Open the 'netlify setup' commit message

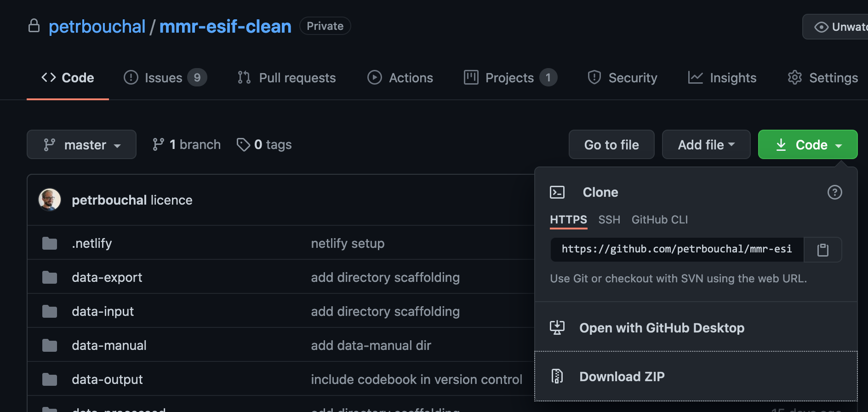348,243
